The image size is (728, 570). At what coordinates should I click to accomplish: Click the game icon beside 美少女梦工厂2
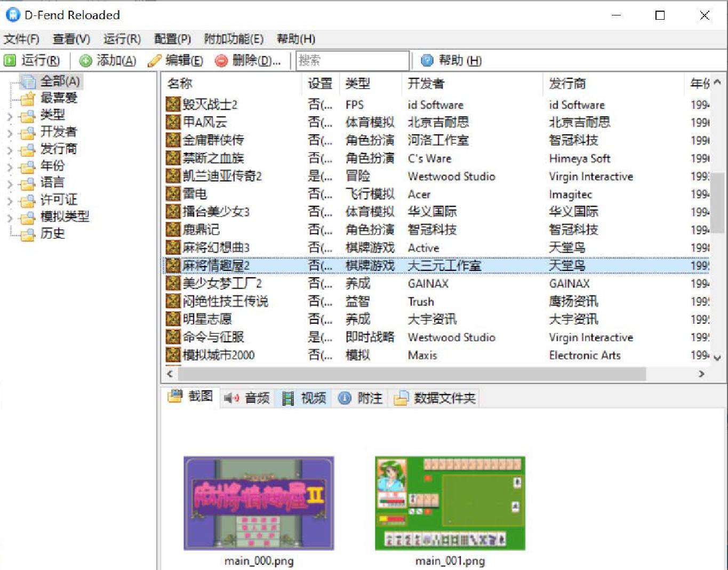(x=173, y=283)
